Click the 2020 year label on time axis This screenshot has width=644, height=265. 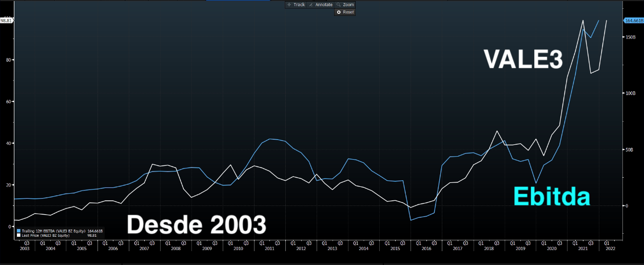[x=551, y=249]
